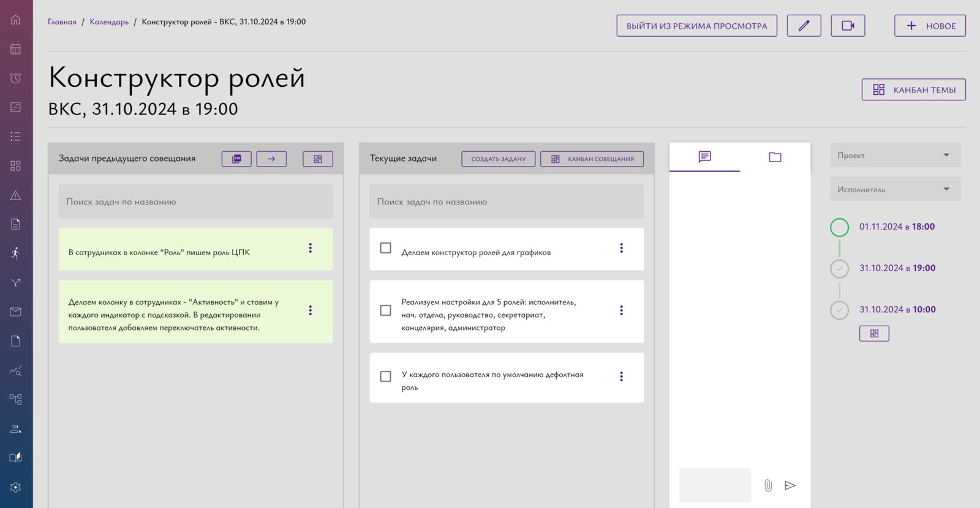980x508 pixels.
Task: Open the alarm clock icon in sidebar
Action: coord(16,78)
